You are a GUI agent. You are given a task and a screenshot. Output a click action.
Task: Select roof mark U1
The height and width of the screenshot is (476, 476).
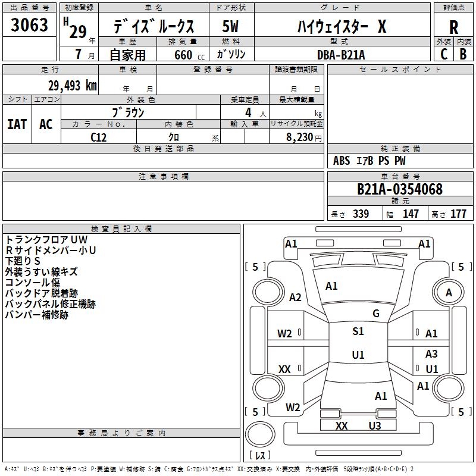[358, 355]
